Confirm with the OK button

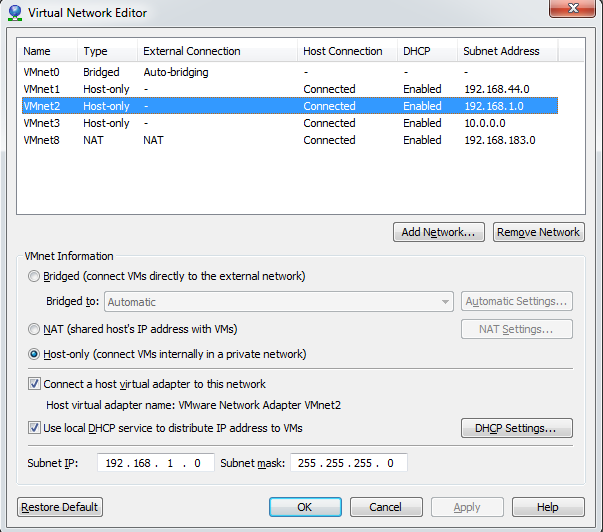pyautogui.click(x=305, y=507)
